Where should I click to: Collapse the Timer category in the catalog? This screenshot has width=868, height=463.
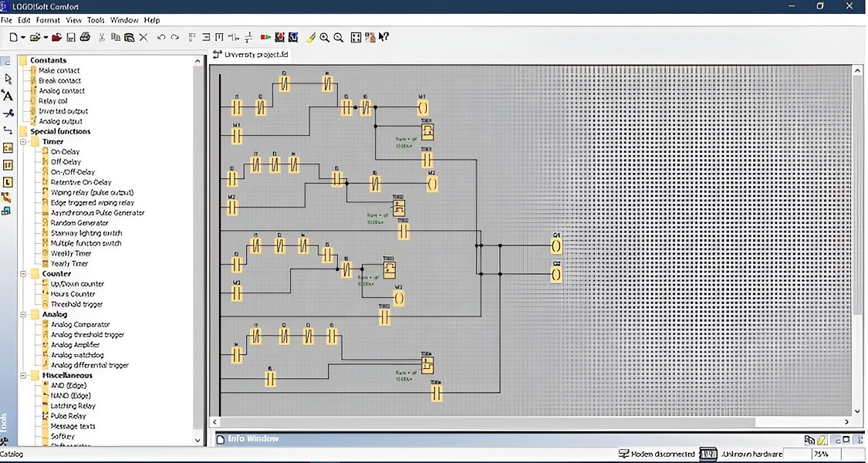point(24,141)
